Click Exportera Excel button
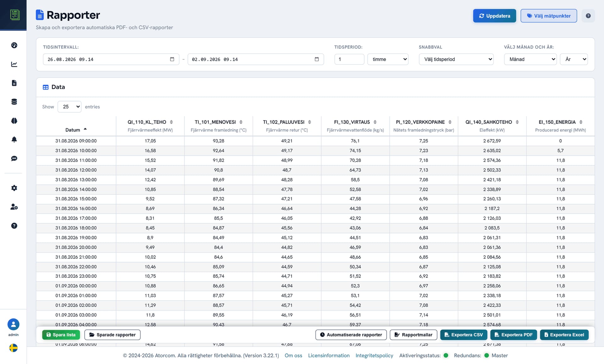The width and height of the screenshot is (604, 364). (564, 335)
